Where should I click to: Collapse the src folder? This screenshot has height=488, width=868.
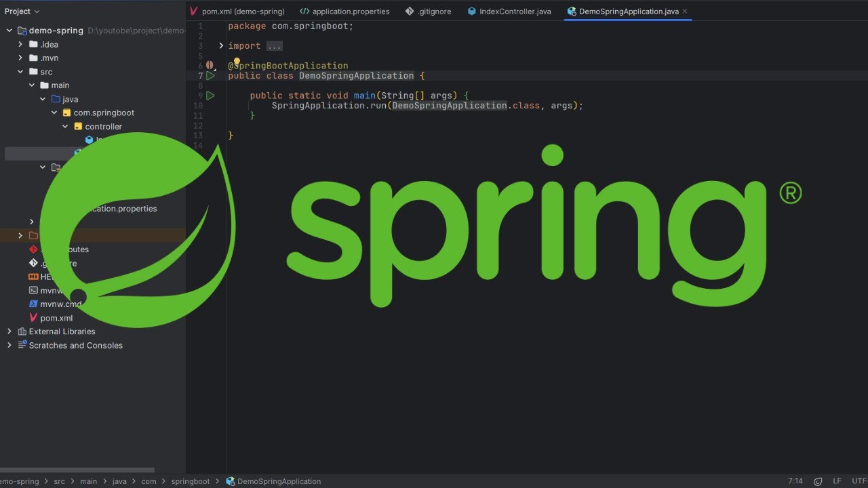point(20,72)
